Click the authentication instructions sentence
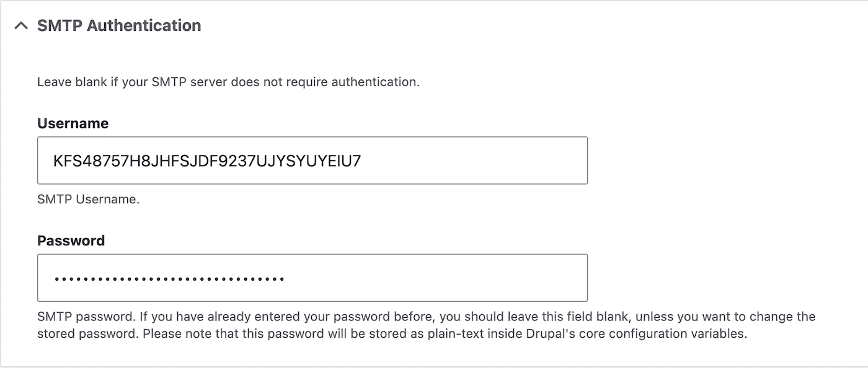This screenshot has width=868, height=368. pos(229,81)
